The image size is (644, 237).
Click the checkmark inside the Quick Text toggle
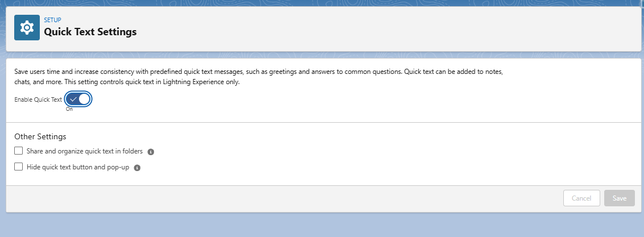click(73, 99)
